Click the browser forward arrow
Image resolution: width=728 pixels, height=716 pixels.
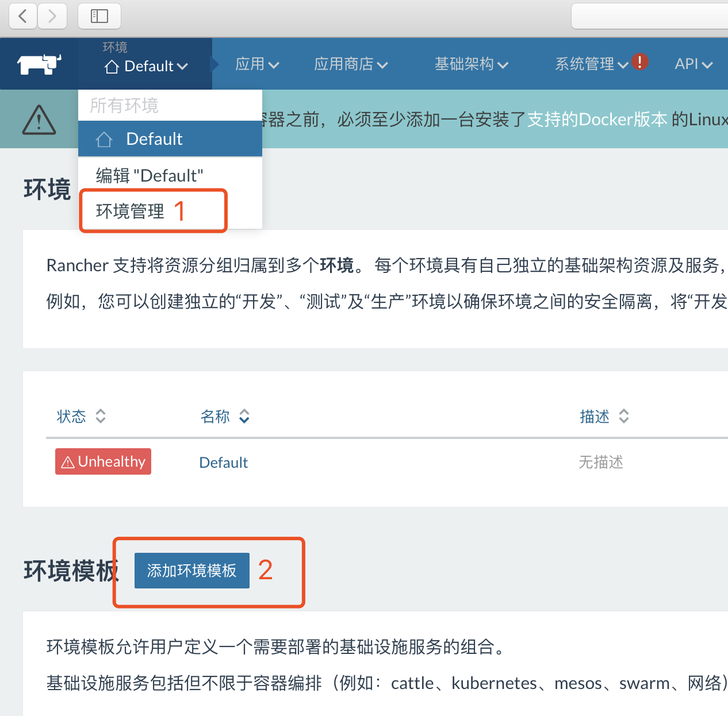click(52, 16)
